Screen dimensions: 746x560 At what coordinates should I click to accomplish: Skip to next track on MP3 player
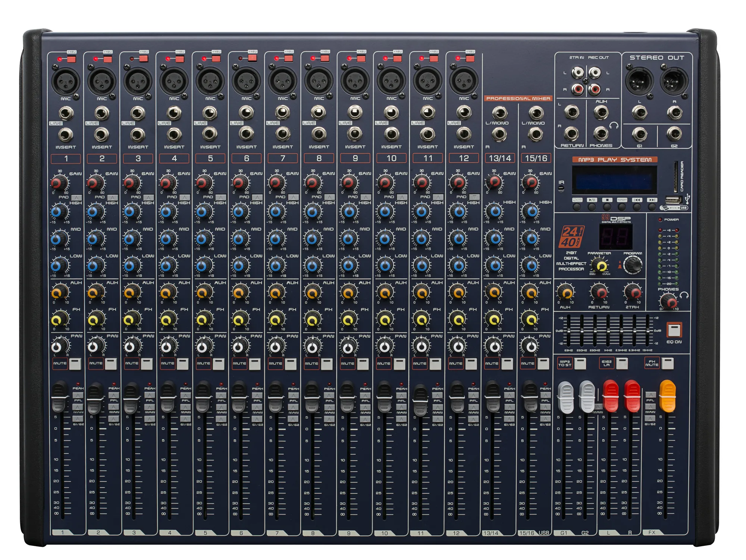click(652, 206)
